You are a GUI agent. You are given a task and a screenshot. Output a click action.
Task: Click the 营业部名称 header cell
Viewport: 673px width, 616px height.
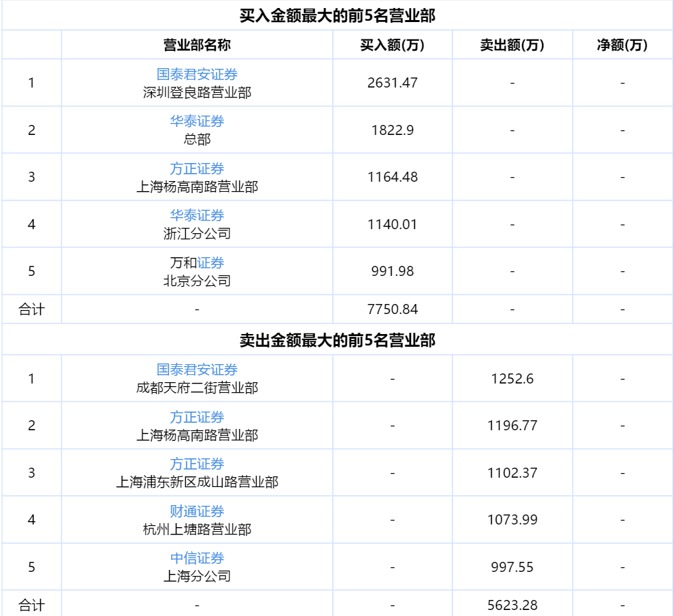pos(198,47)
